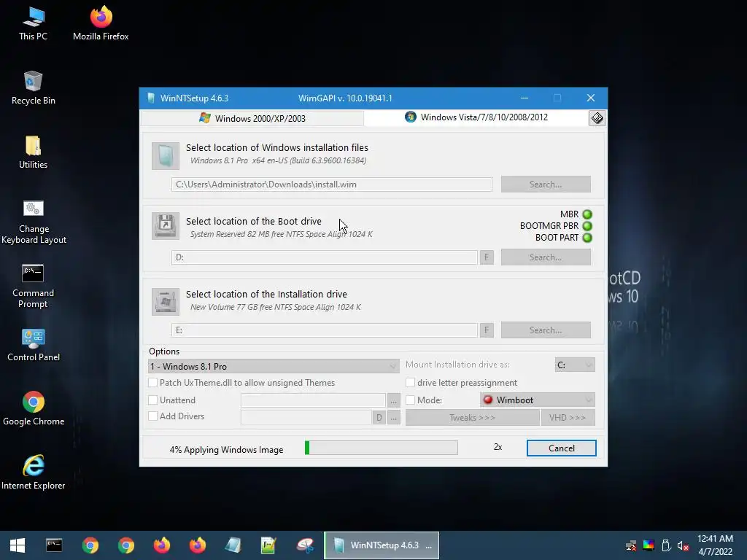Toggle the Add Drivers checkbox
The image size is (747, 560).
coord(153,416)
